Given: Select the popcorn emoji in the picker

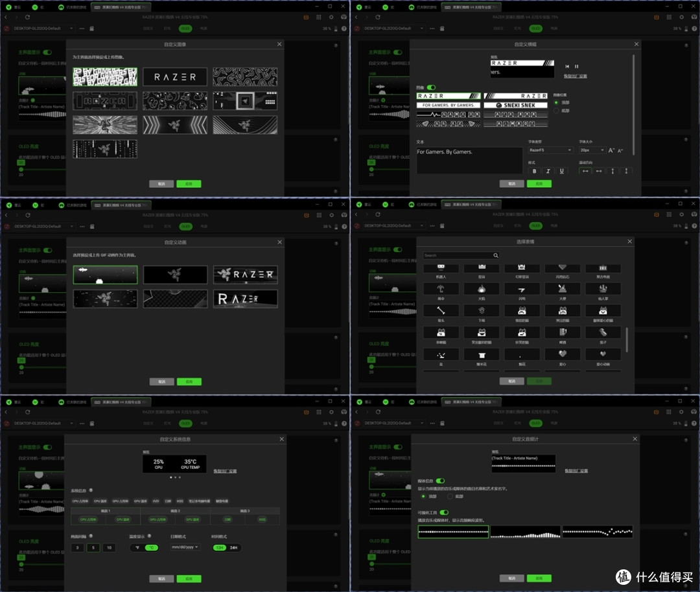Looking at the screenshot, I should pyautogui.click(x=481, y=355).
